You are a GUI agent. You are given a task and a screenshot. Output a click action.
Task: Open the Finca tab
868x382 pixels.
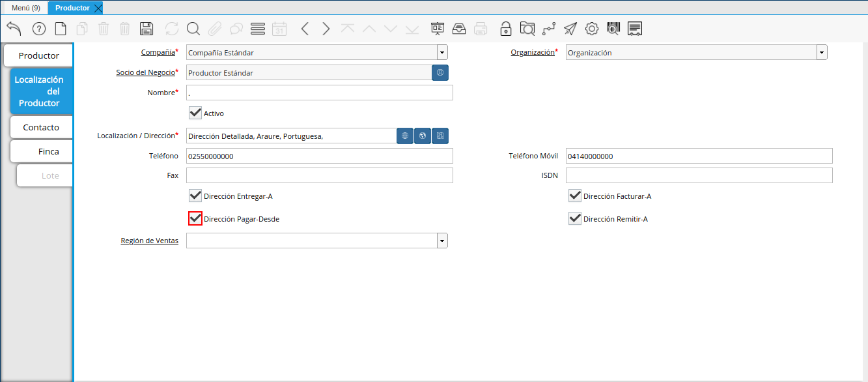[x=48, y=151]
